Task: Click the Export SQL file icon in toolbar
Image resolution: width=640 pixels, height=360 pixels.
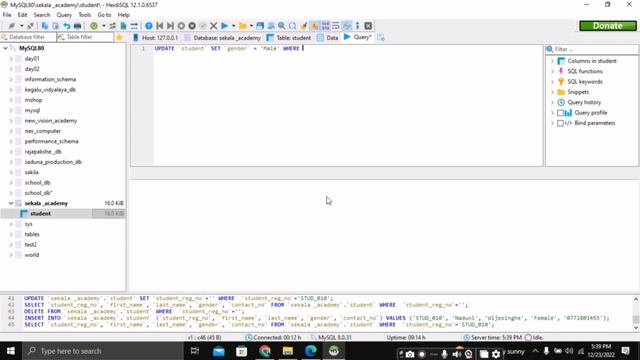Action: [123, 26]
